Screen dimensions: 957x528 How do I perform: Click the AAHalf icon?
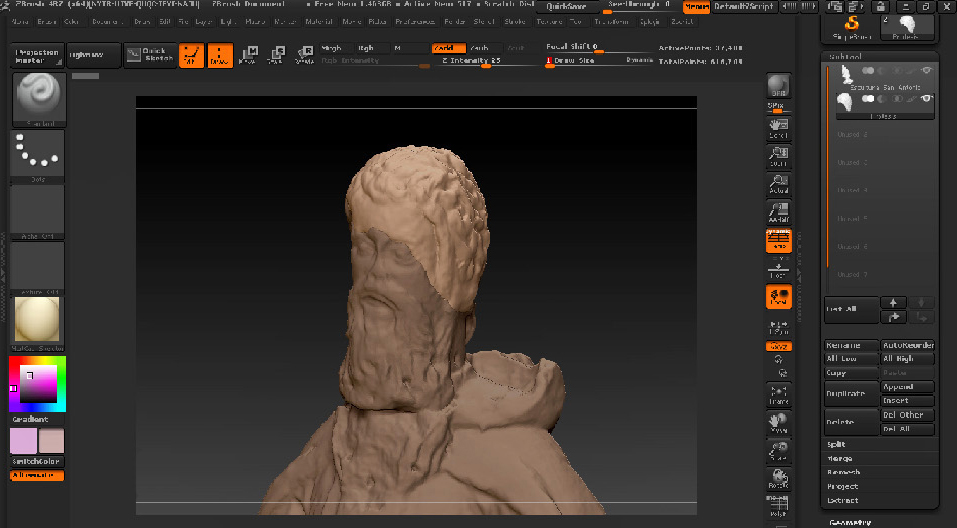(778, 212)
